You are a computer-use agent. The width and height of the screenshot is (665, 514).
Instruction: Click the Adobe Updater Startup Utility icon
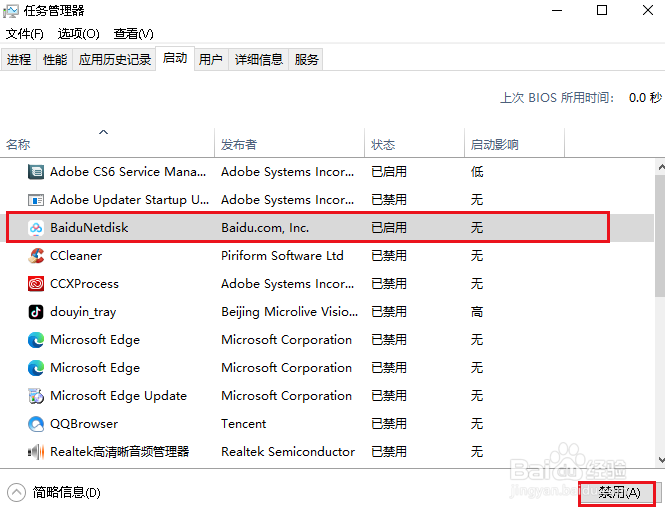tap(36, 200)
